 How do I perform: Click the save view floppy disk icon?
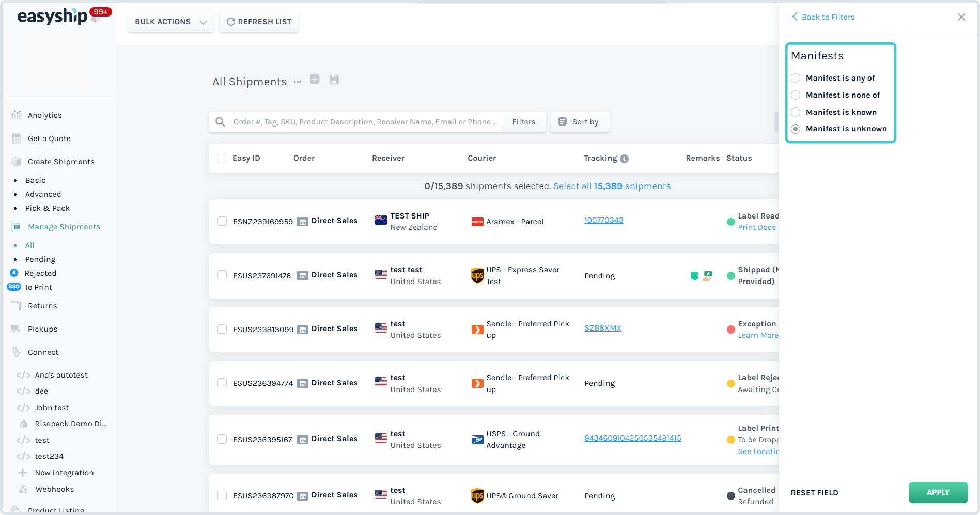pyautogui.click(x=334, y=80)
